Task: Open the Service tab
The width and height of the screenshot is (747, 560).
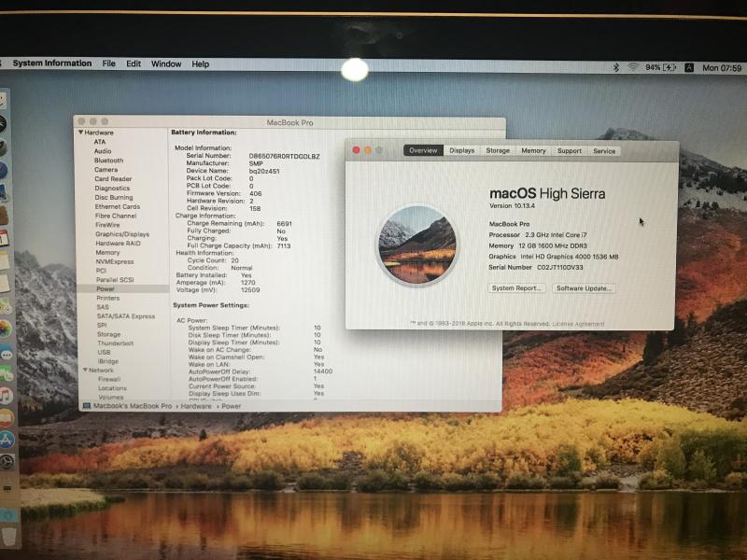Action: pos(604,151)
